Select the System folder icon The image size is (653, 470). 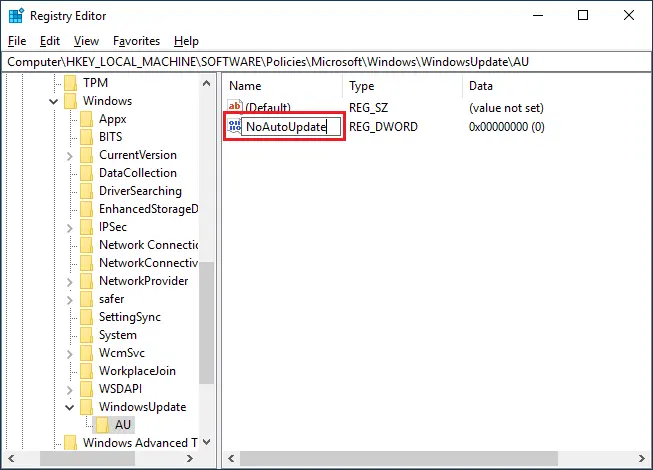tap(86, 335)
